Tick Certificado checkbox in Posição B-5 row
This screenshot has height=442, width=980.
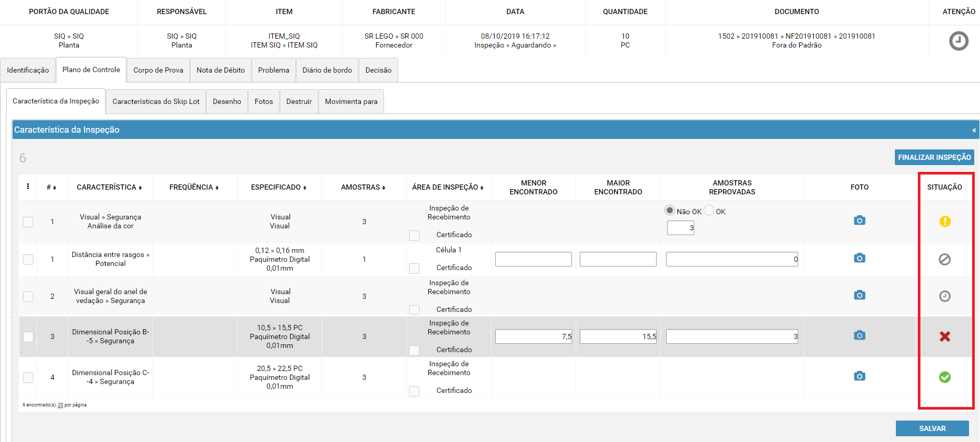tap(414, 351)
